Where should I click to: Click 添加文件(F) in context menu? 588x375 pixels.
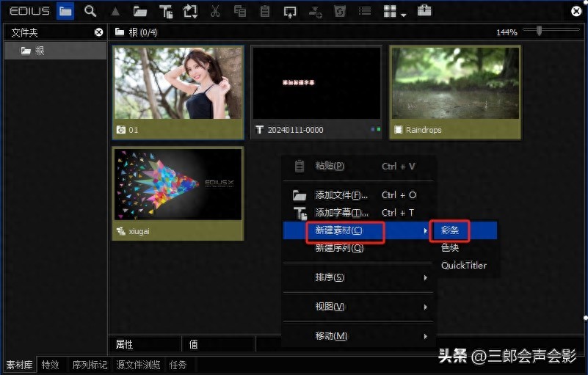click(341, 195)
